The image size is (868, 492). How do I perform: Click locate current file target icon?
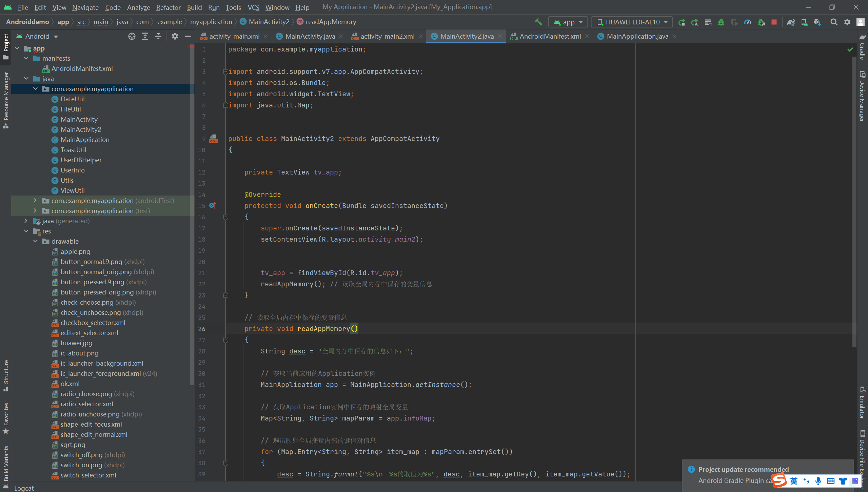pos(132,36)
